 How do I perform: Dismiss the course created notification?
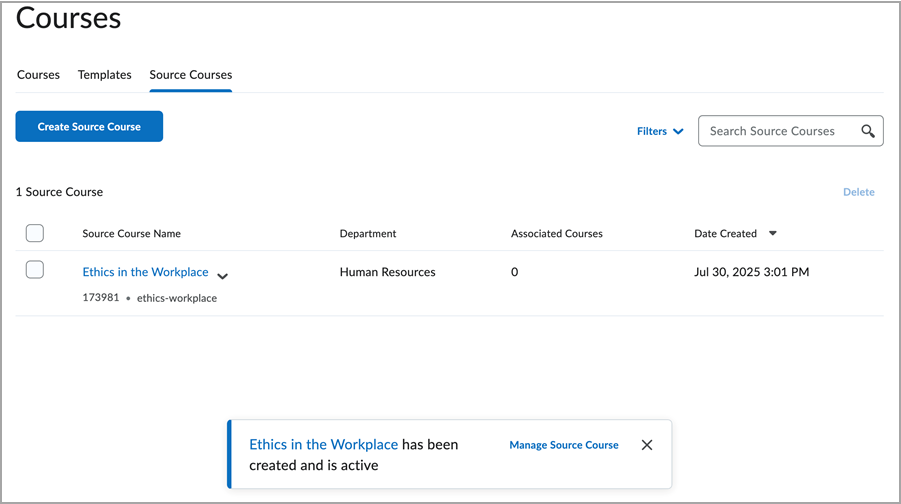point(647,445)
